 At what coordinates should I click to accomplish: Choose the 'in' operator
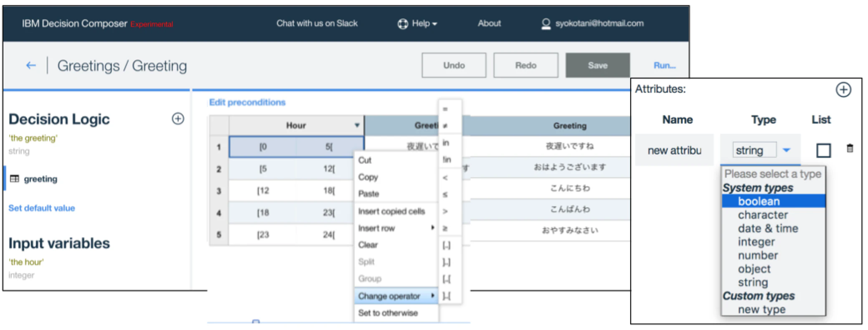click(446, 143)
